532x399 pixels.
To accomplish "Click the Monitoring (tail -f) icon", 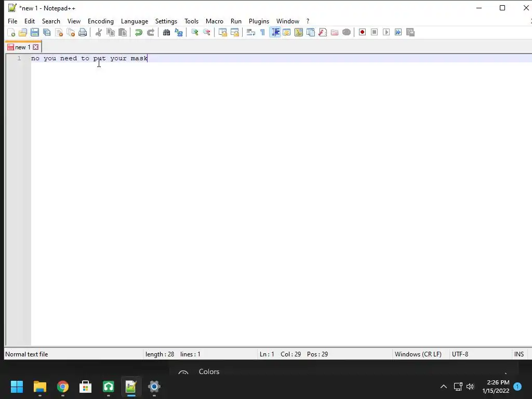I will 347,32.
